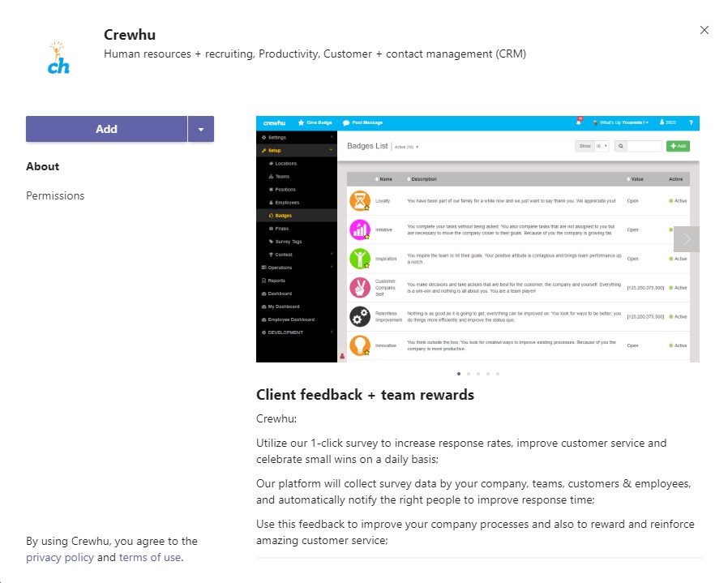
Task: Go to the third carousel pagination dot
Action: coord(478,374)
